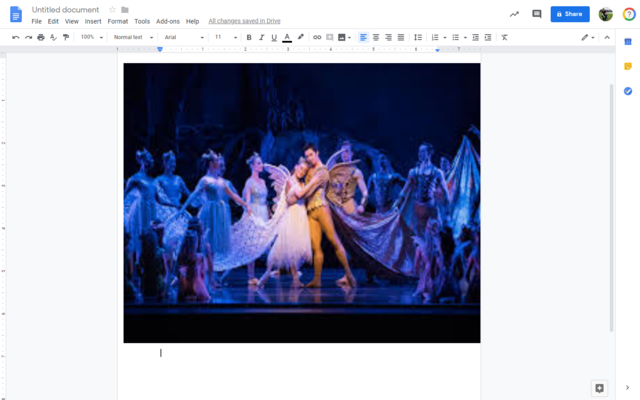Increase paragraph indent
The width and height of the screenshot is (640, 400).
(488, 37)
